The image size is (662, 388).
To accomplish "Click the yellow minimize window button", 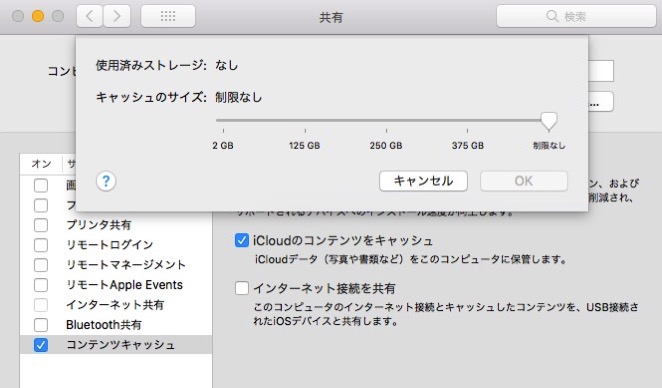I will click(x=38, y=16).
